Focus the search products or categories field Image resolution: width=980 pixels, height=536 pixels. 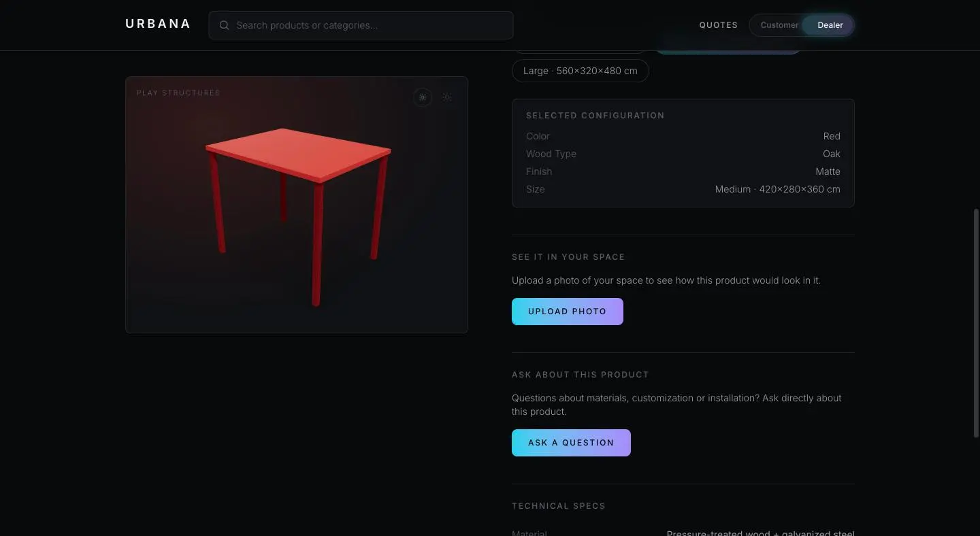(361, 25)
